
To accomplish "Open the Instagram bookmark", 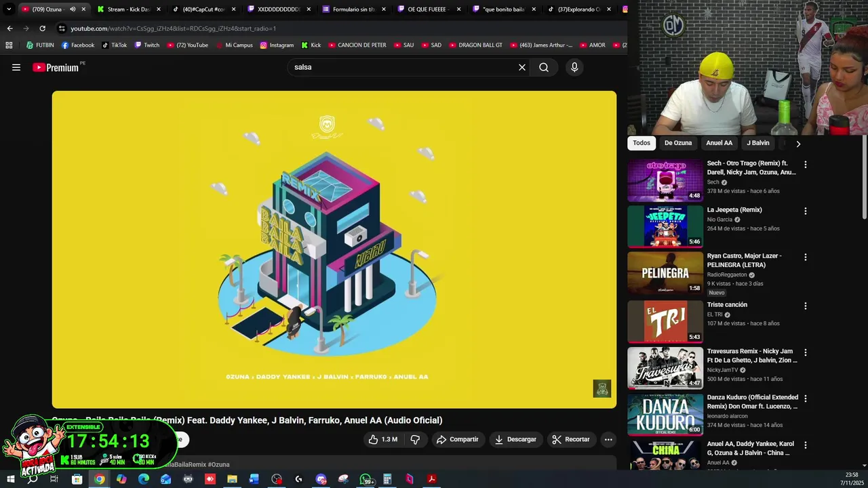I will pyautogui.click(x=277, y=45).
